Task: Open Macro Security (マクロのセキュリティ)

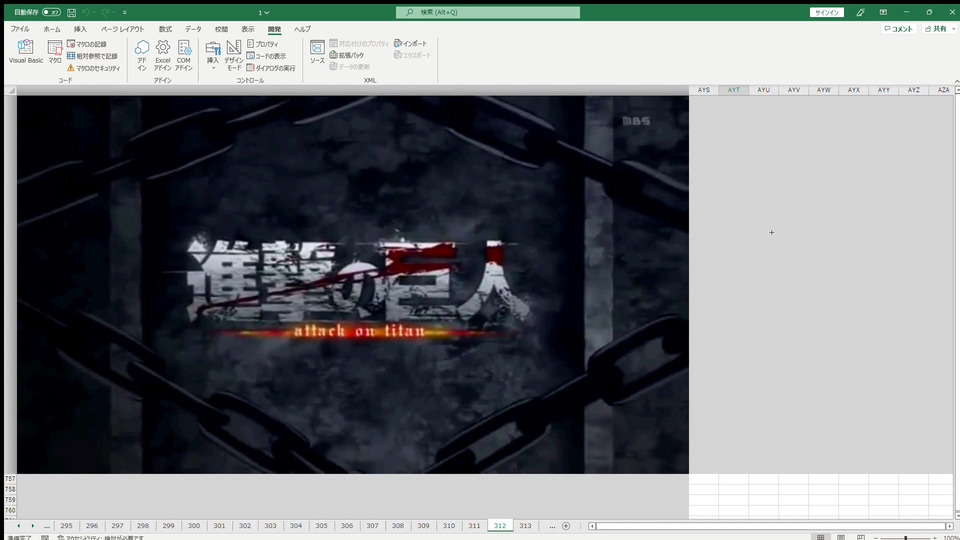Action: click(94, 68)
